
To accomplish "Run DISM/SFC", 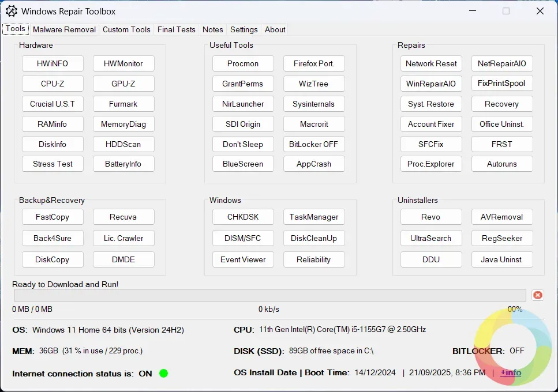I will tap(243, 238).
